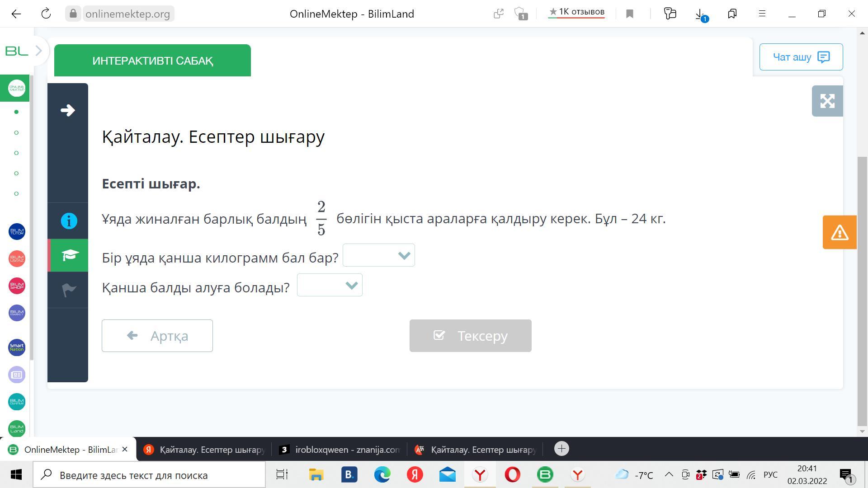
Task: Click the browser bookmark icon
Action: click(x=629, y=14)
